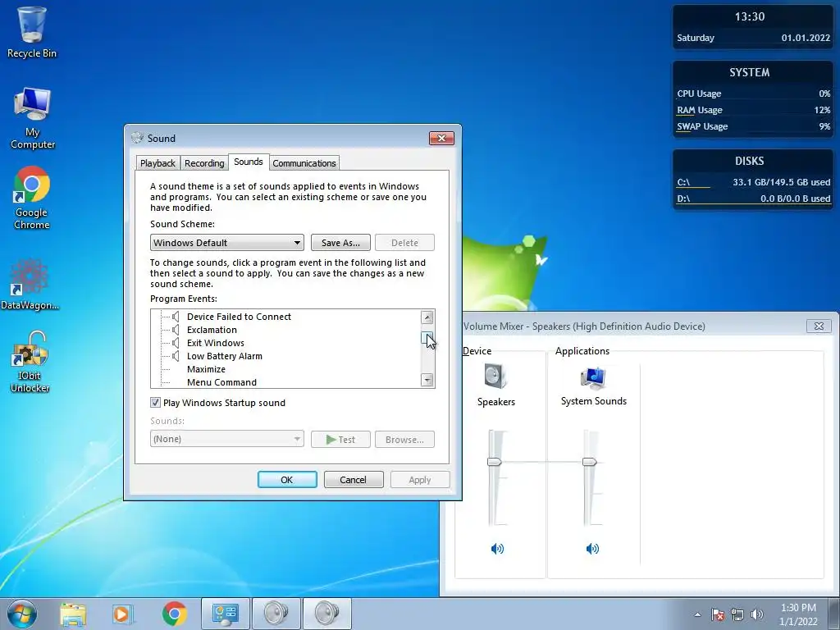This screenshot has height=630, width=840.
Task: Select the Maximize program event
Action: point(206,369)
